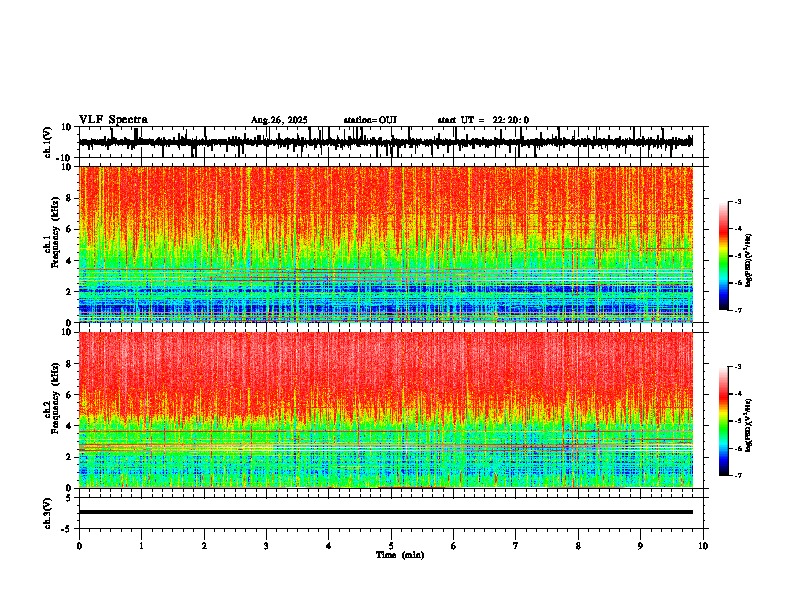
Task: Click time axis tick label "3"
Action: tap(267, 546)
